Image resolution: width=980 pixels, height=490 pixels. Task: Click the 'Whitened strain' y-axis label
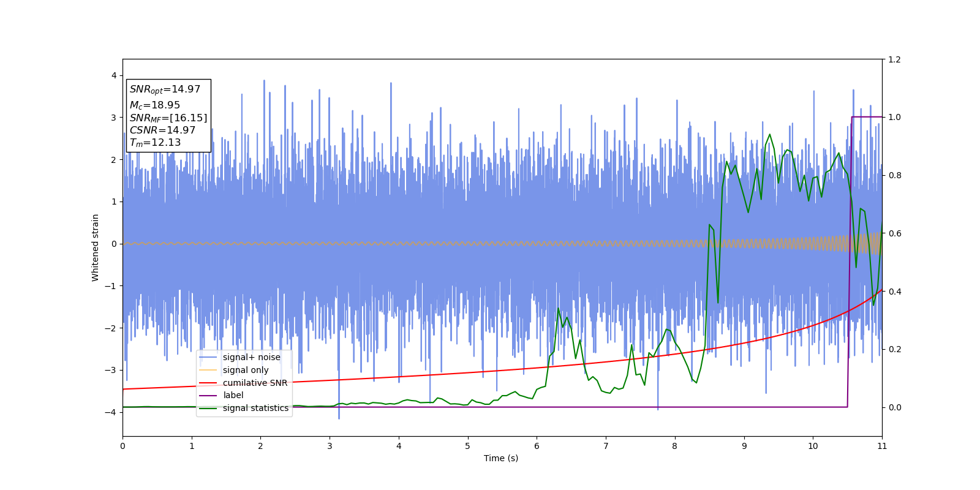pyautogui.click(x=96, y=247)
